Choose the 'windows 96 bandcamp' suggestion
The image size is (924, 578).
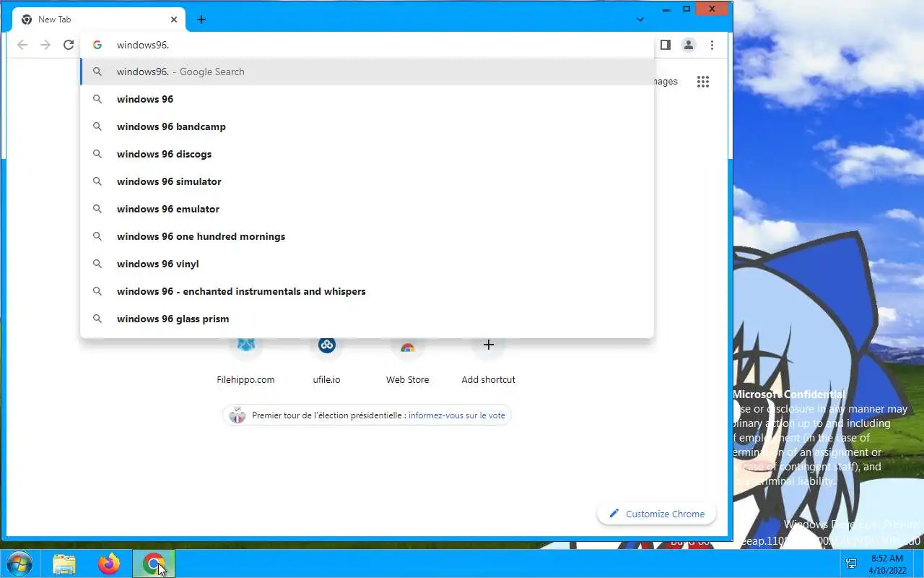[x=367, y=126]
